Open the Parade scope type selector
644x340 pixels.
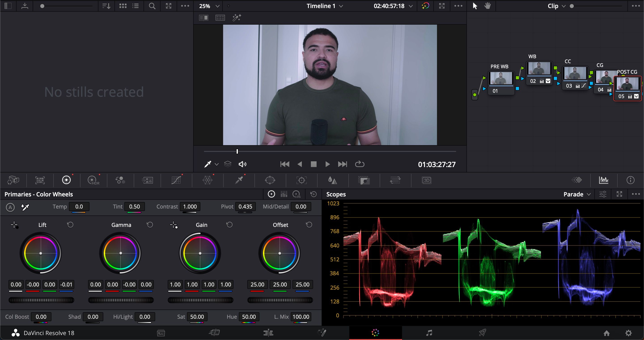tap(577, 194)
